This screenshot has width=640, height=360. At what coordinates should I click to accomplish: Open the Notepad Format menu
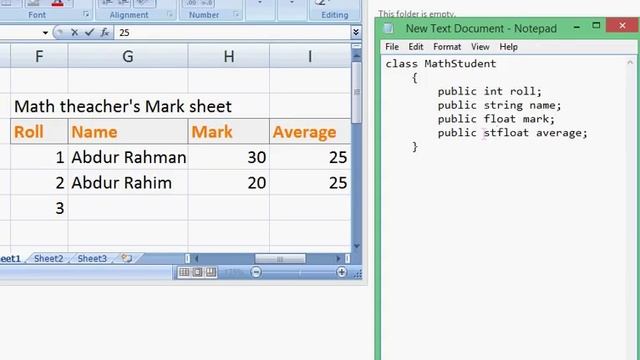point(447,47)
